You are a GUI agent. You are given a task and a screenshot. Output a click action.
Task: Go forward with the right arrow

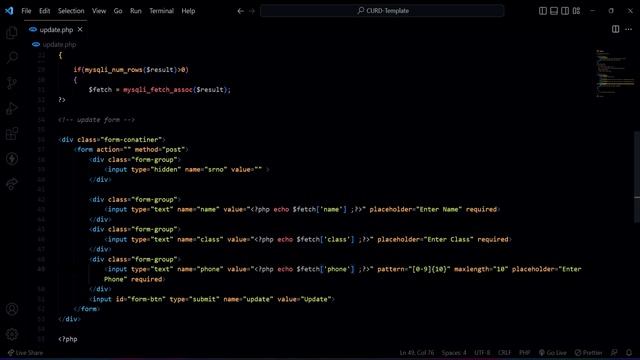click(252, 11)
